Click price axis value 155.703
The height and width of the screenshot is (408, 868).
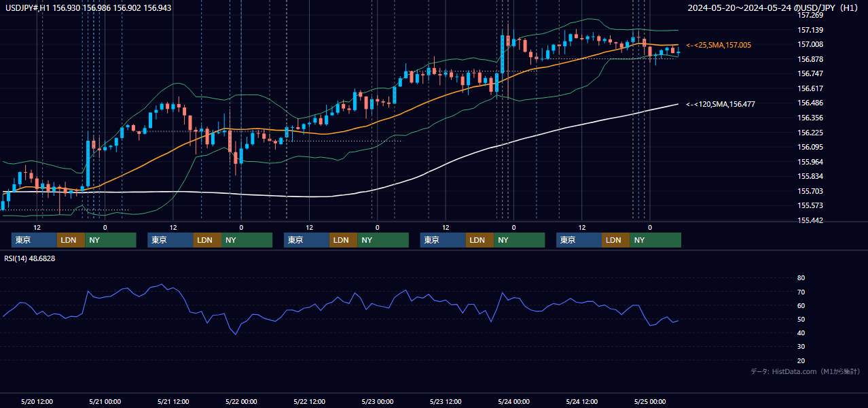point(810,191)
